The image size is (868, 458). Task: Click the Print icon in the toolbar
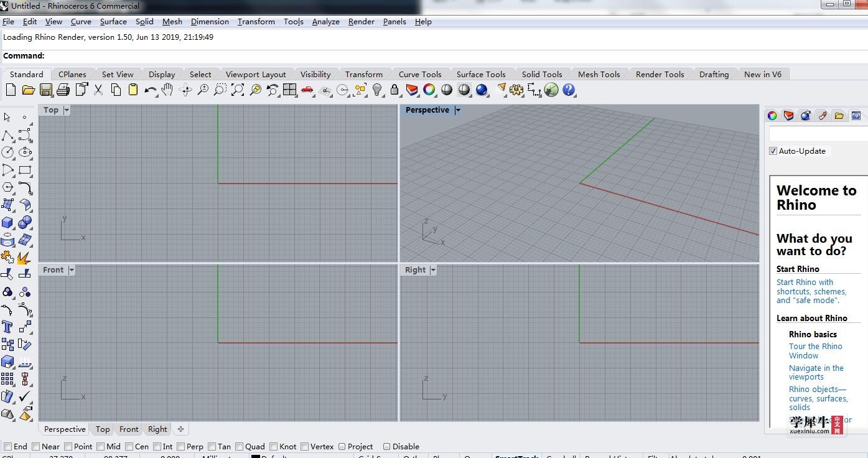click(63, 90)
